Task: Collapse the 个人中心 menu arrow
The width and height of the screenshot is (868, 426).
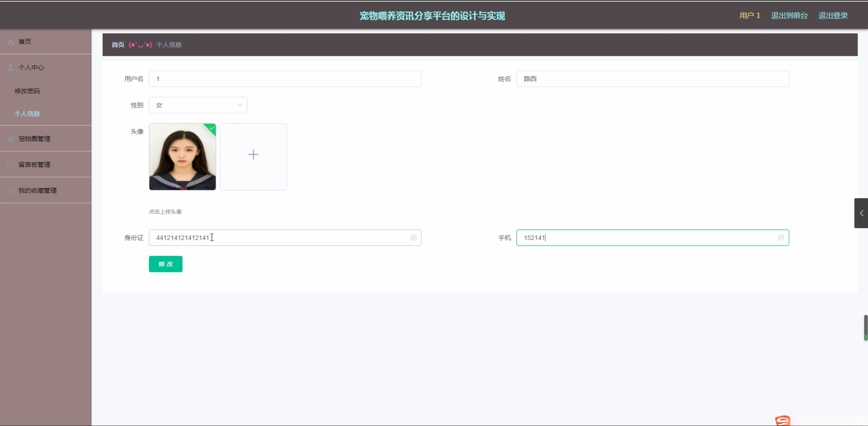Action: pyautogui.click(x=80, y=67)
